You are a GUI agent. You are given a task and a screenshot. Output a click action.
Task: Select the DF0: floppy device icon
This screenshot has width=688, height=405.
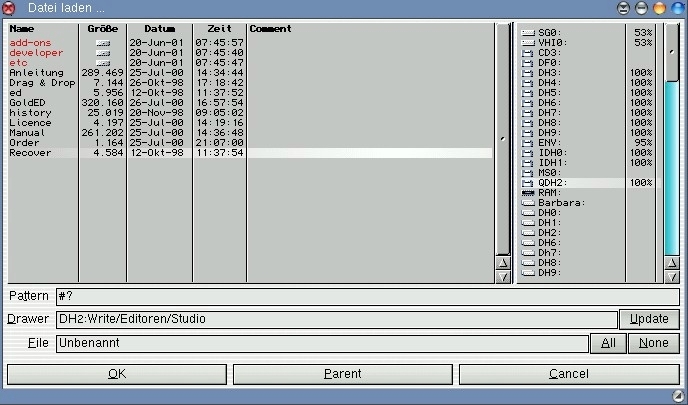click(528, 63)
